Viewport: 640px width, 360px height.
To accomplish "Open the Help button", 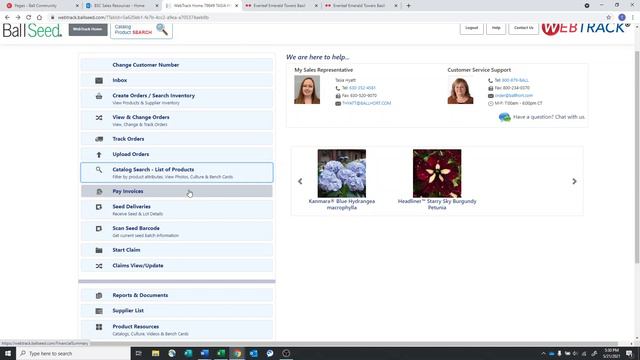I will pos(496,28).
